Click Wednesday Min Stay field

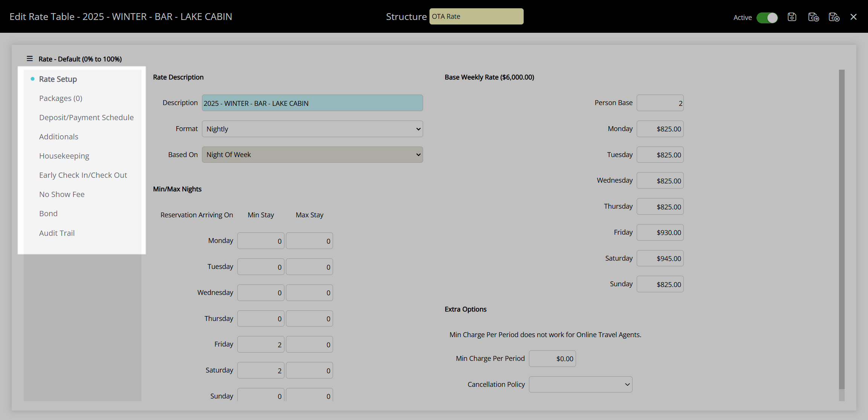261,293
